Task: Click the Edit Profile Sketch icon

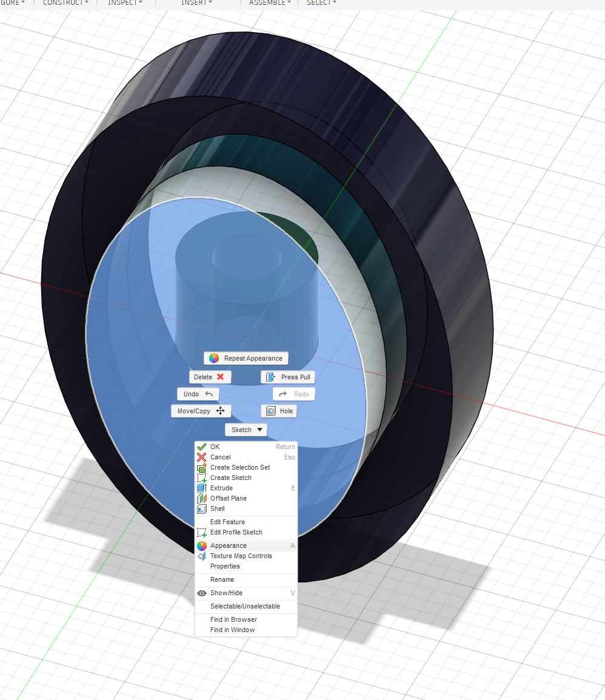Action: point(202,532)
